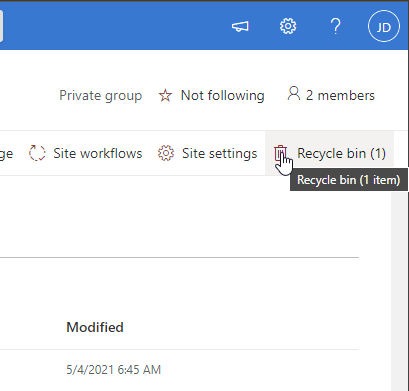The height and width of the screenshot is (391, 409).
Task: Open Site workflows
Action: pos(98,153)
